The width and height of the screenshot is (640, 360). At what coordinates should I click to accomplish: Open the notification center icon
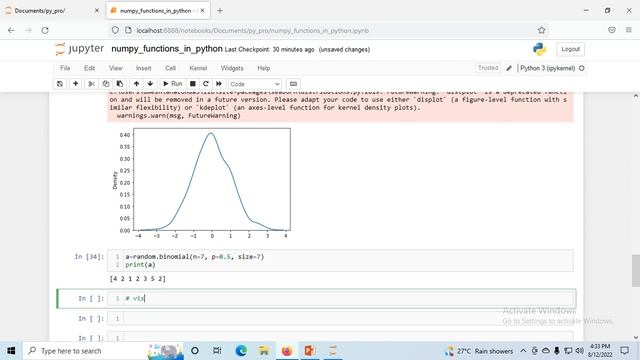pos(624,351)
